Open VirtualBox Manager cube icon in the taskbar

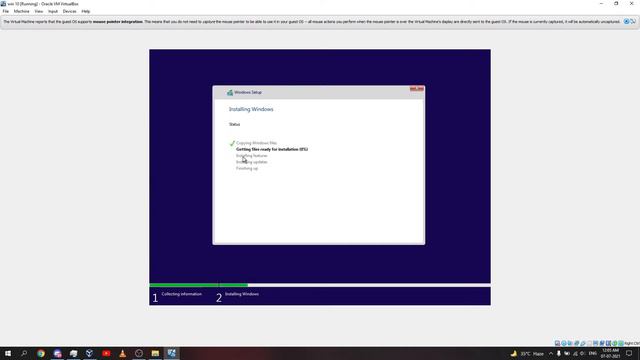click(x=90, y=353)
